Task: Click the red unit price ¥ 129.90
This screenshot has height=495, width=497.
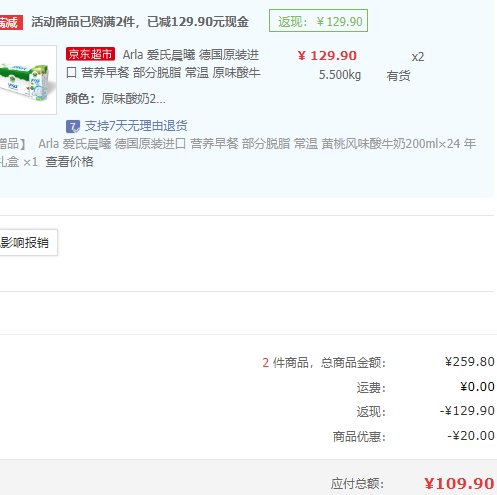Action: [327, 56]
